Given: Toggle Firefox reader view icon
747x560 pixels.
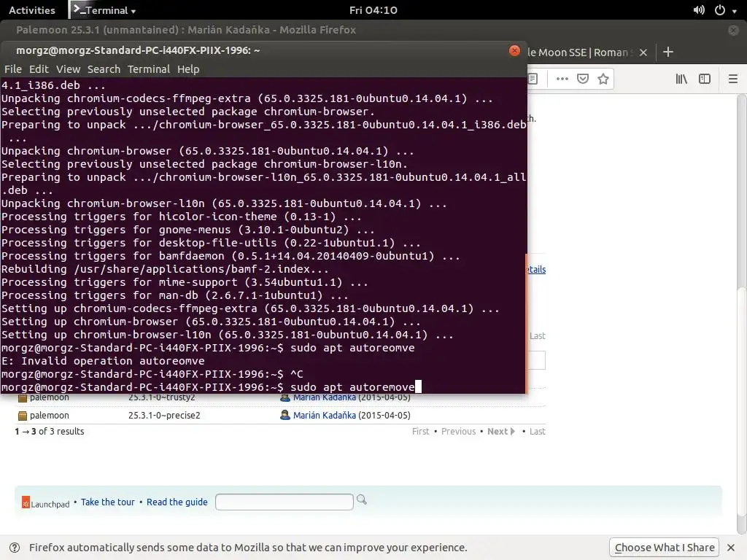Looking at the screenshot, I should [533, 79].
